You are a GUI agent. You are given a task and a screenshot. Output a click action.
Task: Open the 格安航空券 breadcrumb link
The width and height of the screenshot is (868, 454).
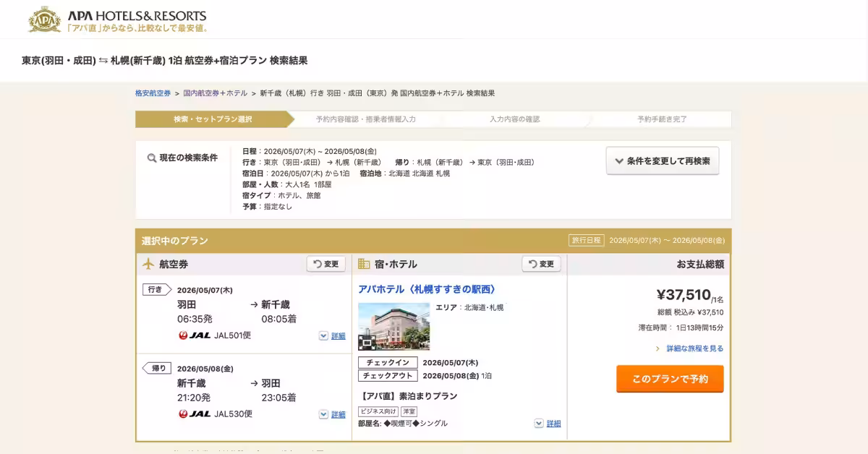153,93
